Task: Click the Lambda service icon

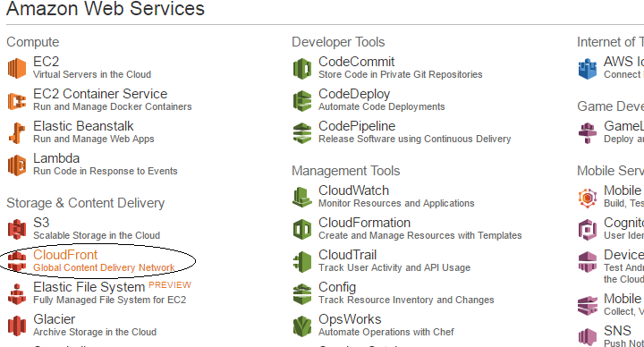Action: (x=17, y=165)
